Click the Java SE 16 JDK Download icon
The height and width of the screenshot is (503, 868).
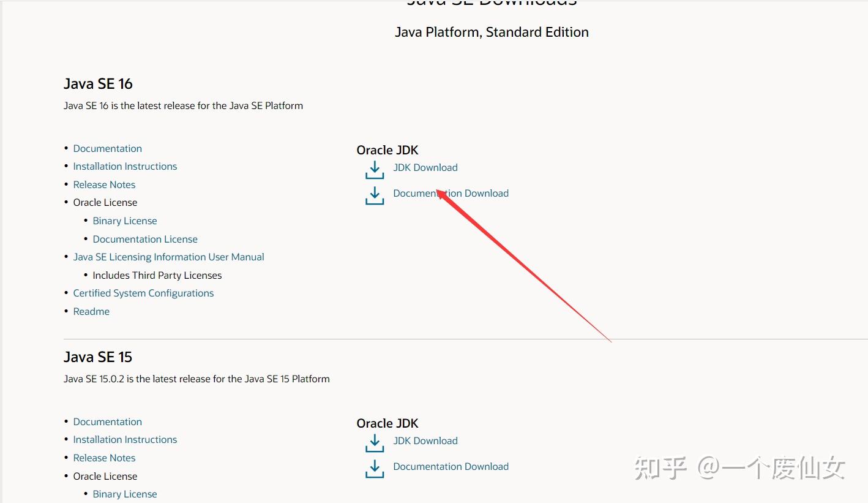pyautogui.click(x=375, y=170)
